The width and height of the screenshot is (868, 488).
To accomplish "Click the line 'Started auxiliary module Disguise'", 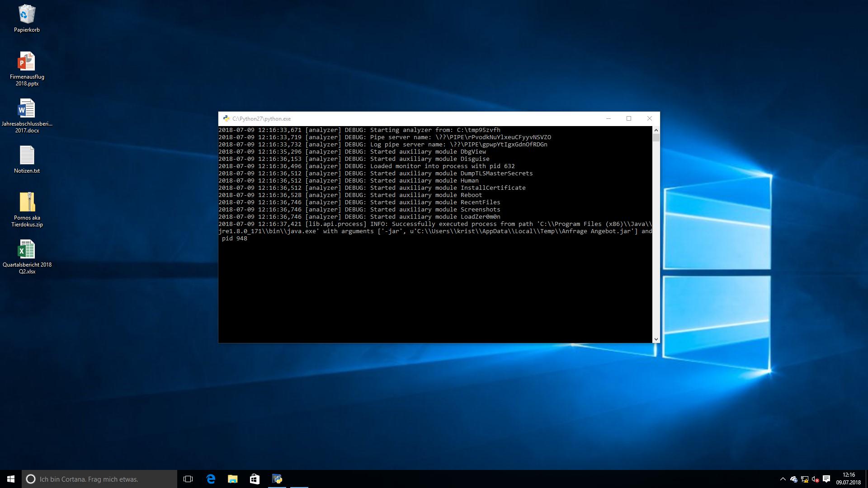I will click(x=354, y=159).
